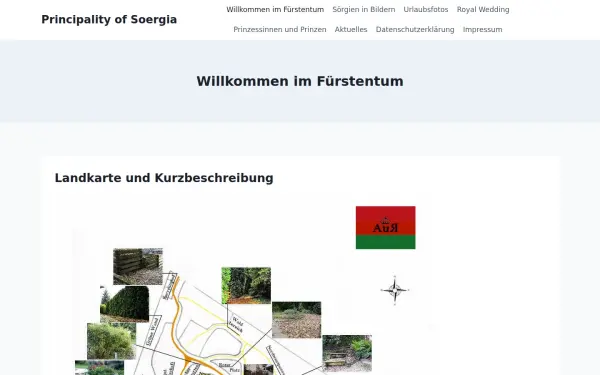The width and height of the screenshot is (600, 375).
Task: Click the compass rose on the map
Action: pos(395,290)
